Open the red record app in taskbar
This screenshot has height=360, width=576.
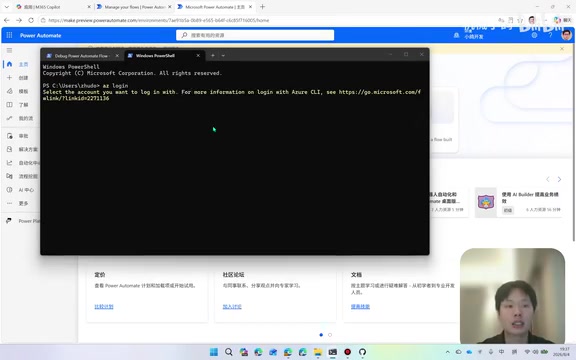(348, 352)
